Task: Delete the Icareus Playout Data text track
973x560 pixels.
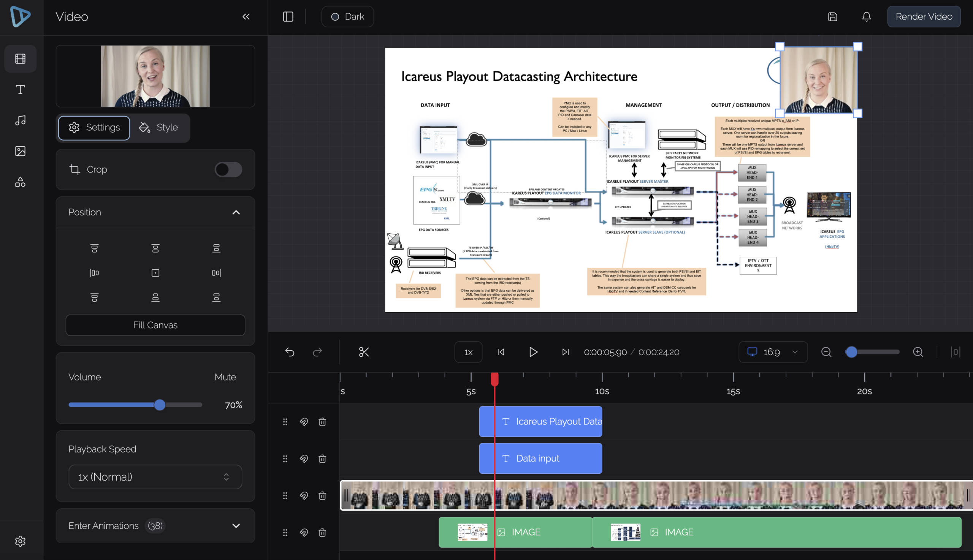Action: tap(322, 422)
